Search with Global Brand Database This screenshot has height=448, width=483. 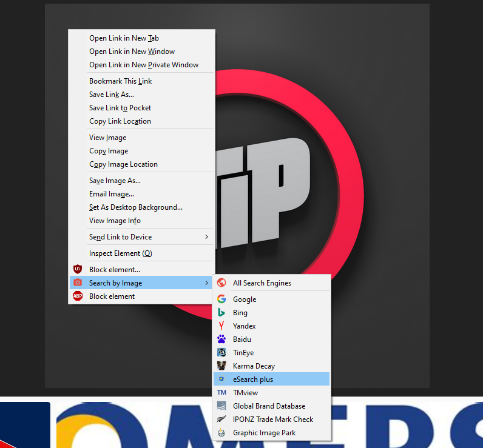point(271,406)
